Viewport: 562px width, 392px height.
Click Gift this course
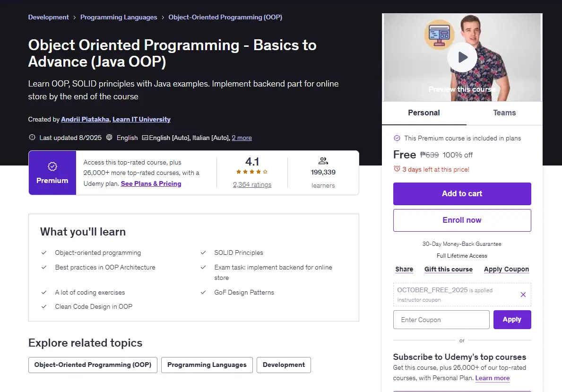[x=449, y=270]
